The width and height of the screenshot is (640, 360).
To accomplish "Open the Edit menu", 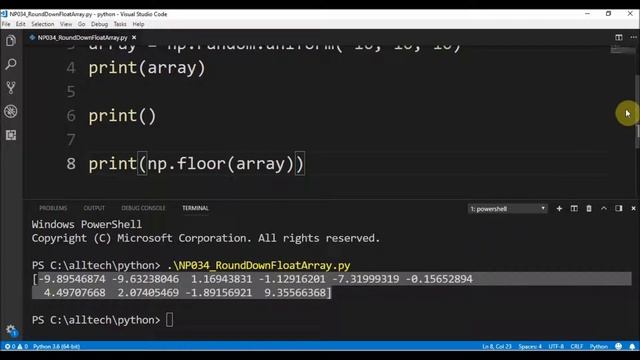I will (x=20, y=24).
